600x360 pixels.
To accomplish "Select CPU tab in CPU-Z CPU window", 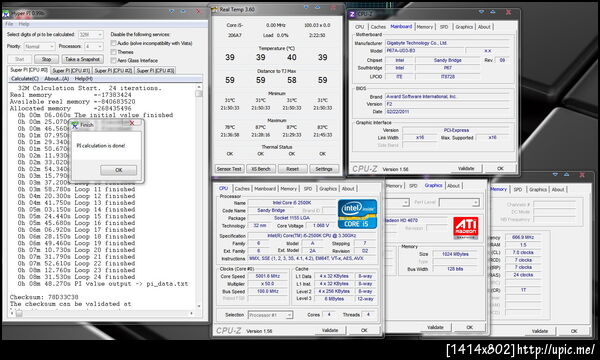I will coord(223,188).
